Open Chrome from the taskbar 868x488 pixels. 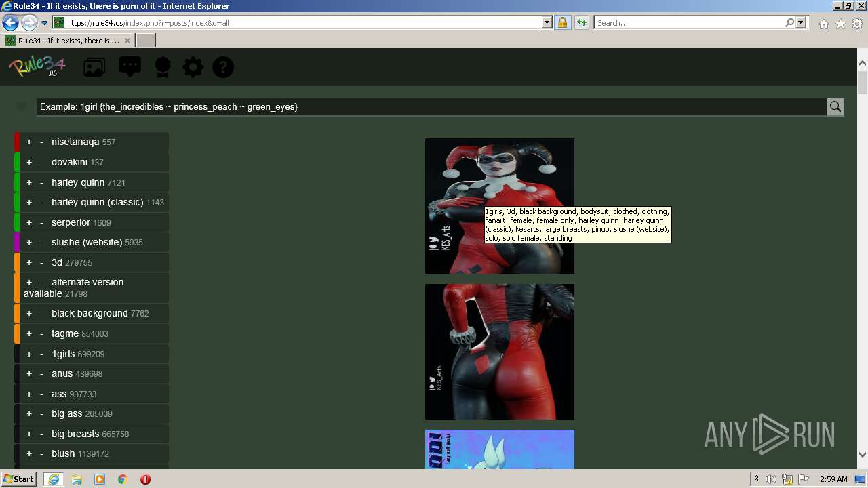123,479
